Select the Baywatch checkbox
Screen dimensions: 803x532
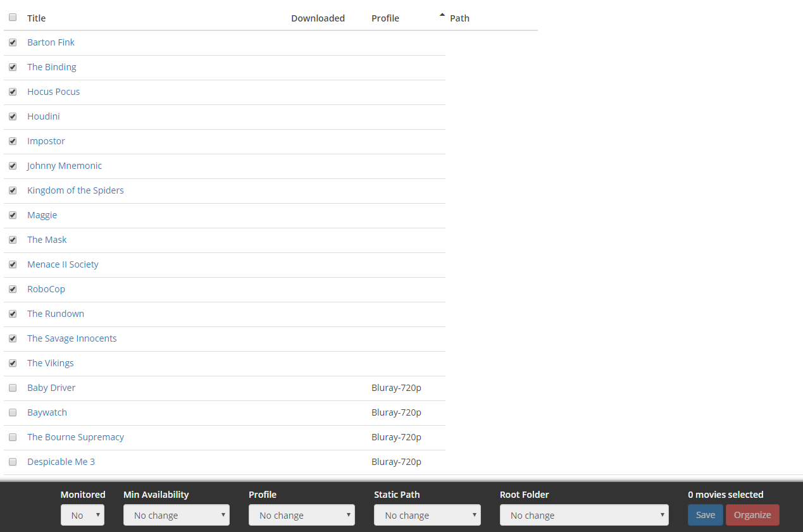[x=12, y=412]
